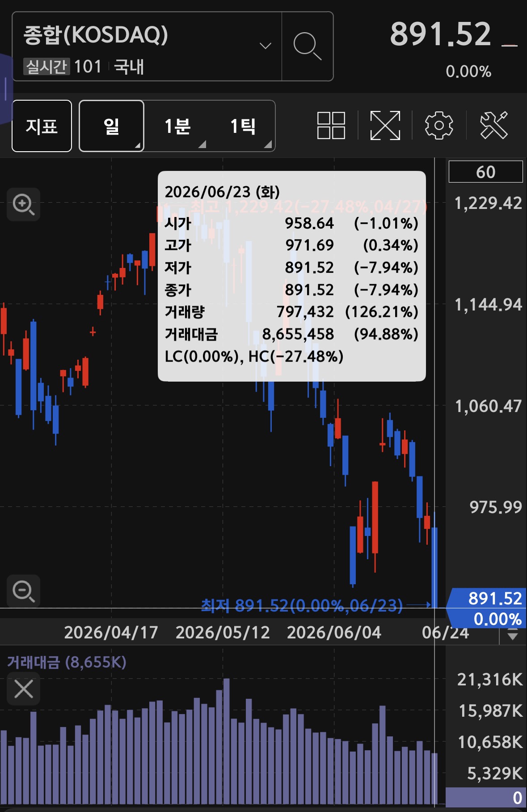Open chart settings gear
The image size is (527, 812).
(x=439, y=126)
